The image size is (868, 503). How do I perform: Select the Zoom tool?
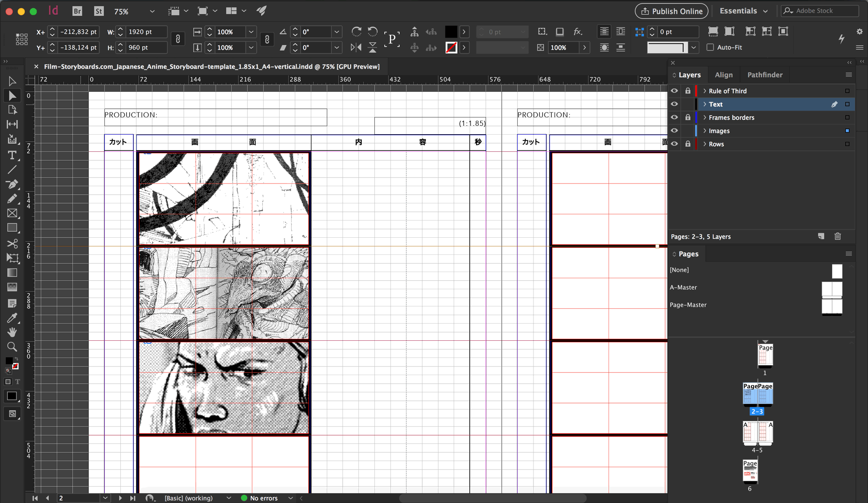coord(12,347)
